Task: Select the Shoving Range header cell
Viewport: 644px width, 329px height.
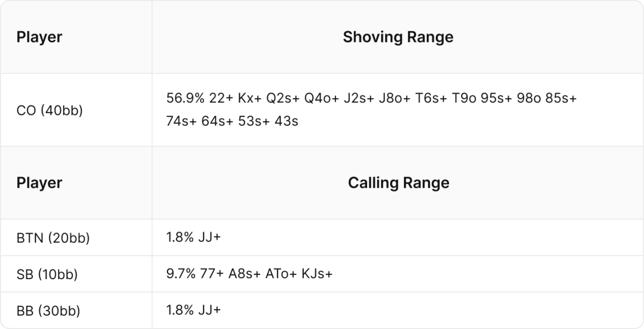Action: (x=398, y=37)
